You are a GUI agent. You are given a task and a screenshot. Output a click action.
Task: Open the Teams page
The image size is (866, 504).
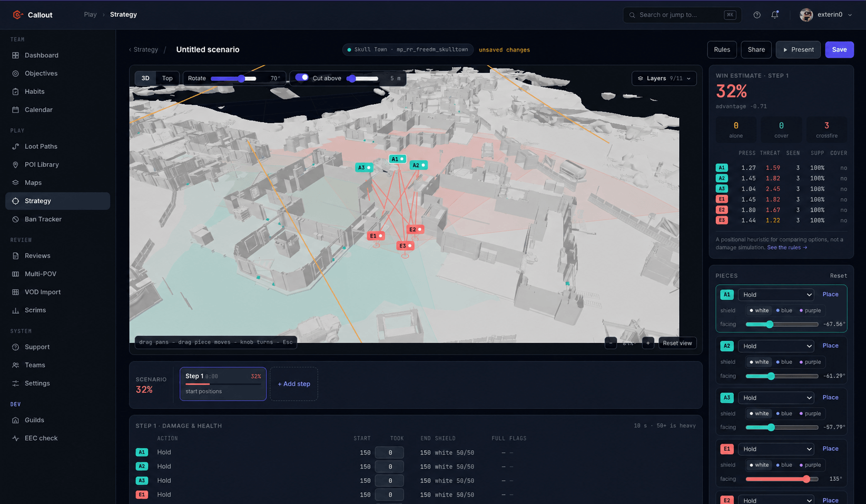(57, 365)
